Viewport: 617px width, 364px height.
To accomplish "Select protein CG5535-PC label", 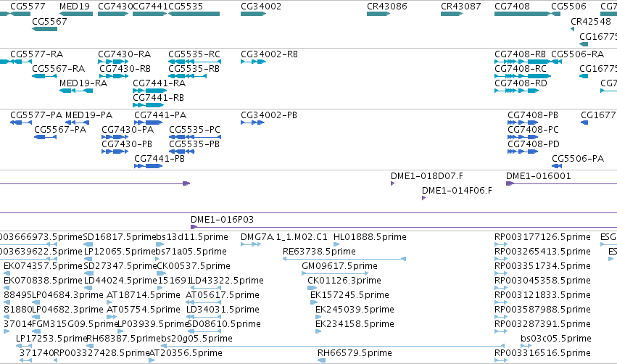I will click(x=195, y=130).
